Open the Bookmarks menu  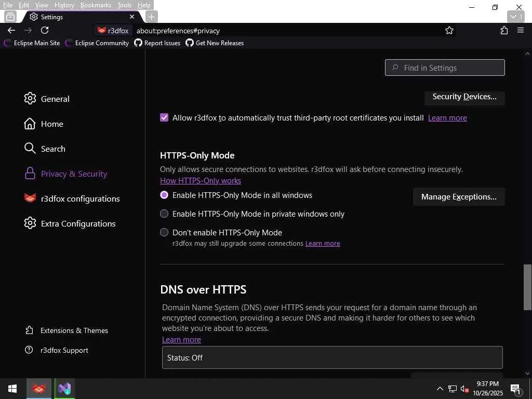coord(96,5)
